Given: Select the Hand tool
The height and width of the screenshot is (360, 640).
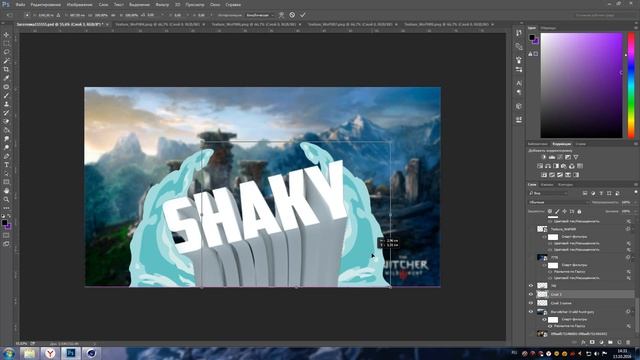Looking at the screenshot, I should pos(6,191).
